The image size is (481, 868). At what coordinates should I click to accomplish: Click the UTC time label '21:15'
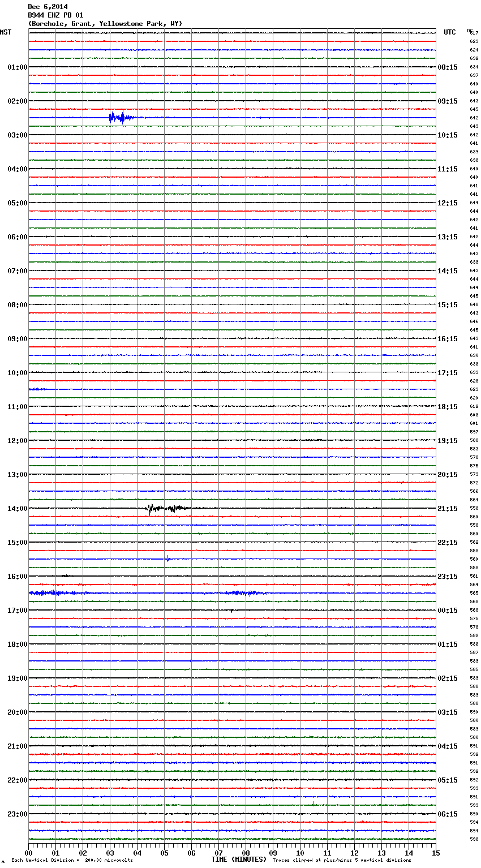pos(448,509)
